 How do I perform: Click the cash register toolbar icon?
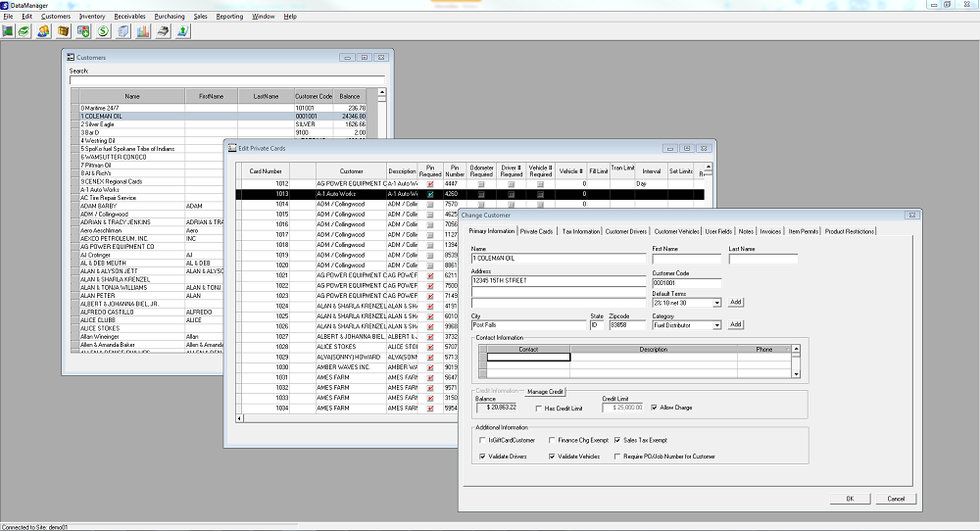163,31
